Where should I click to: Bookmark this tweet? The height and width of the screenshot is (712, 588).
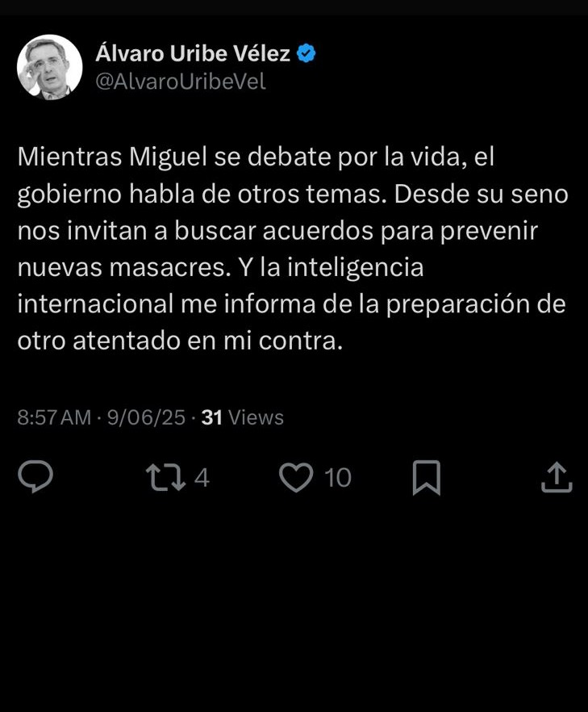click(427, 477)
